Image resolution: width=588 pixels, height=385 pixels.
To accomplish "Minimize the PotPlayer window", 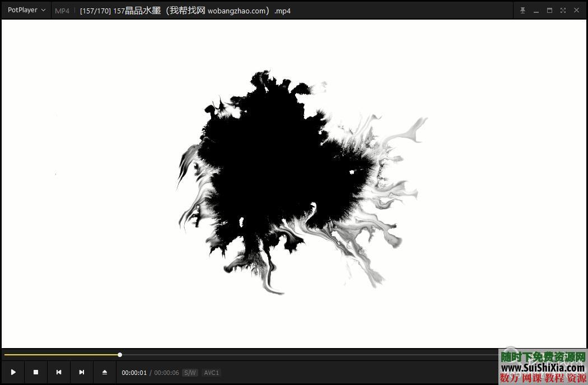I will (x=536, y=11).
